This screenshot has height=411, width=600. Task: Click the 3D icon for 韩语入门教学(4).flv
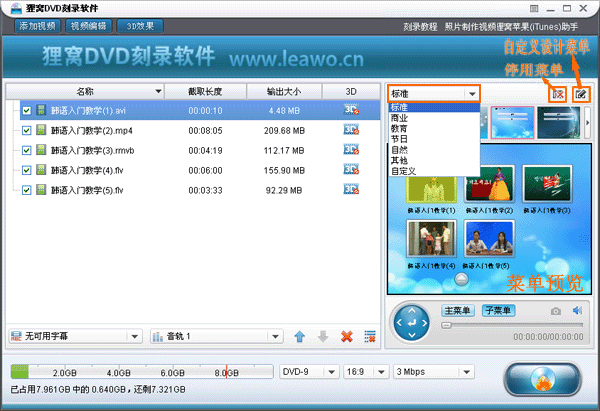[x=351, y=170]
